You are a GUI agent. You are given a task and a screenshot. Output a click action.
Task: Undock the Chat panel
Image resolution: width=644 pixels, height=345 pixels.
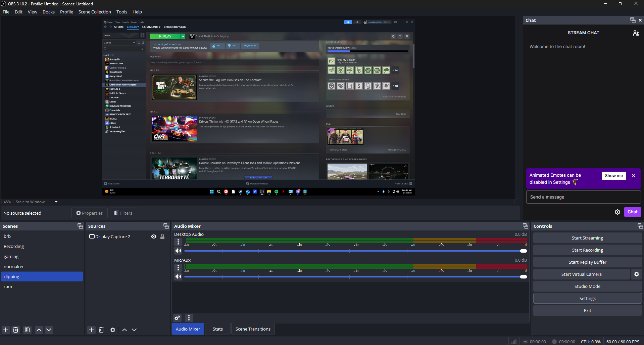(x=633, y=20)
